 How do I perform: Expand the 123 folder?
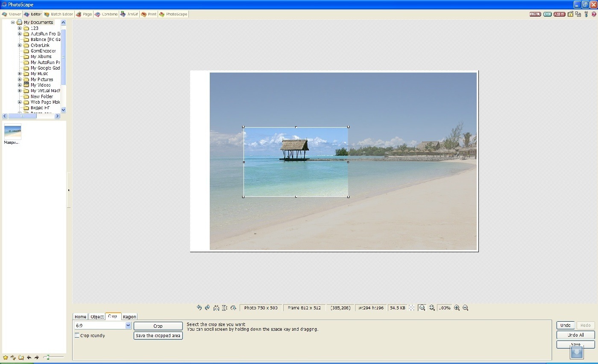20,28
